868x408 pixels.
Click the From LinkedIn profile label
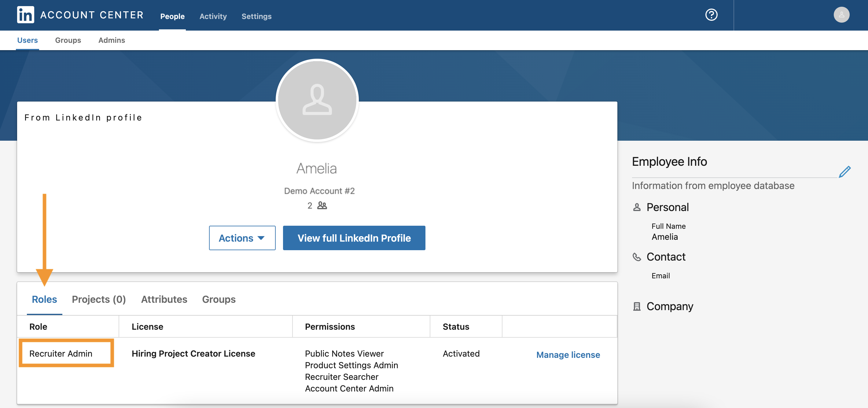83,117
